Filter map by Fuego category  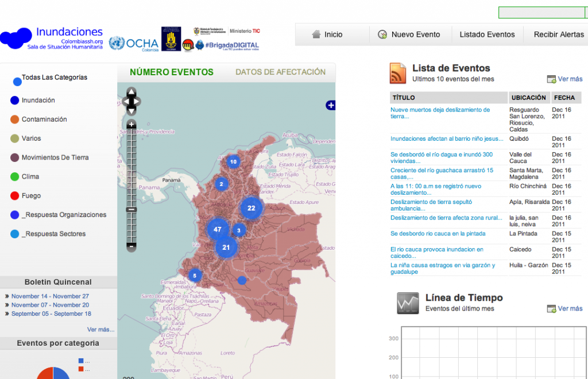[x=31, y=196]
